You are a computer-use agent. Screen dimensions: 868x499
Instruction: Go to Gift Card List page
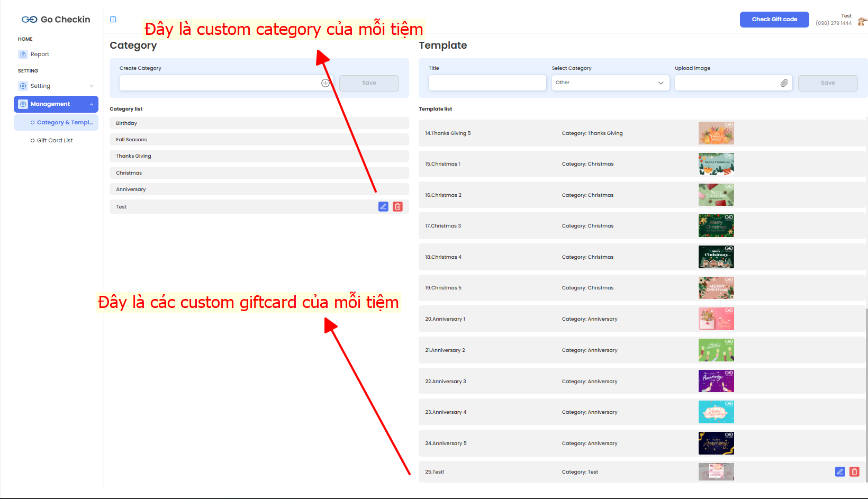pyautogui.click(x=55, y=141)
